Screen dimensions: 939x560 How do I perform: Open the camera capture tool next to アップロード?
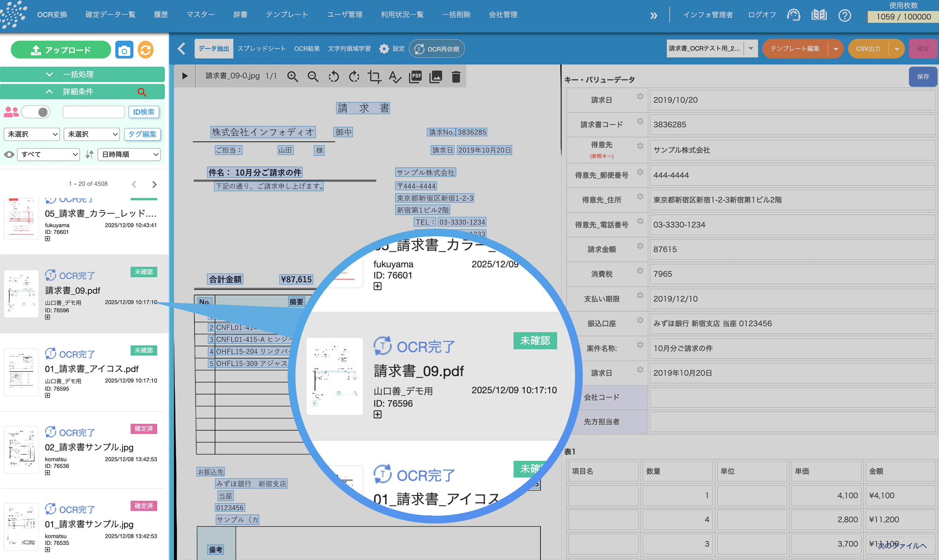[124, 50]
